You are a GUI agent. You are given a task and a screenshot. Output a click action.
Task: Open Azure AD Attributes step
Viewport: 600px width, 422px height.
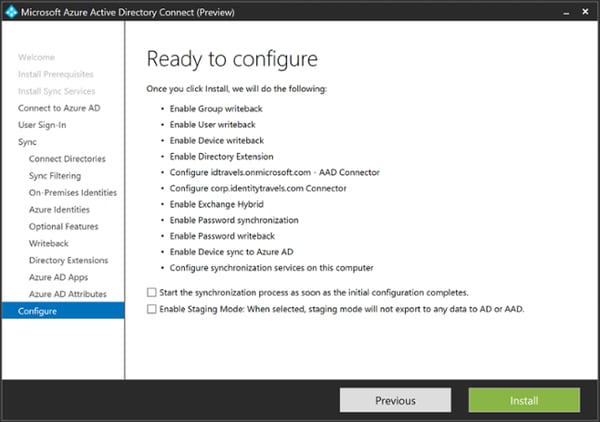(x=68, y=294)
